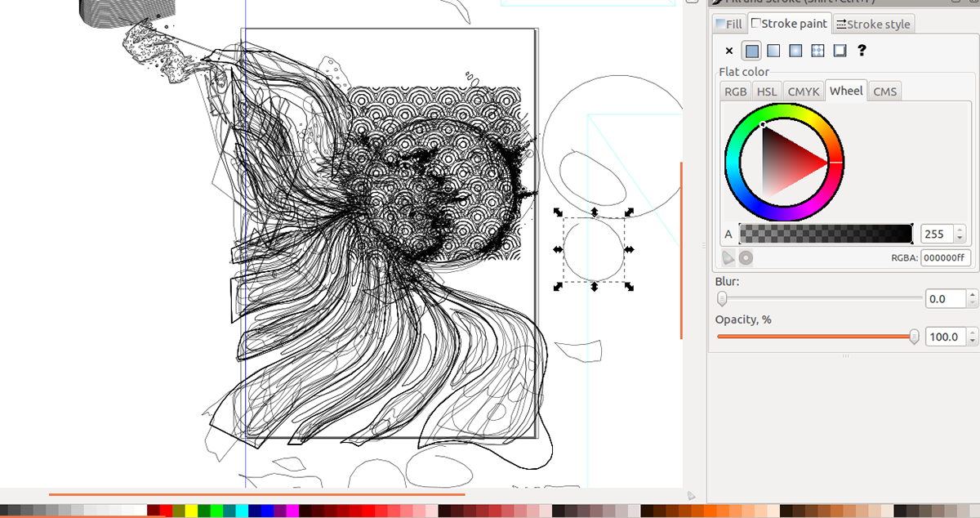
Task: Select the Wheel color tab
Action: click(846, 91)
